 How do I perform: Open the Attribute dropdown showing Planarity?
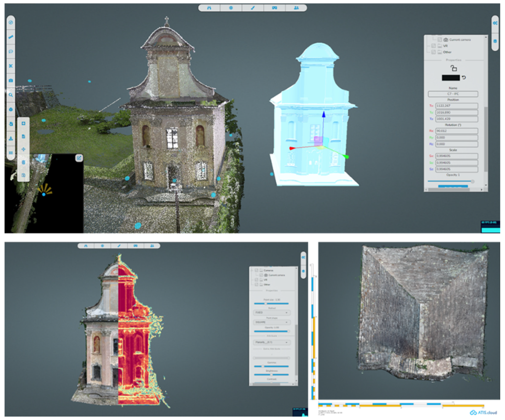(272, 342)
